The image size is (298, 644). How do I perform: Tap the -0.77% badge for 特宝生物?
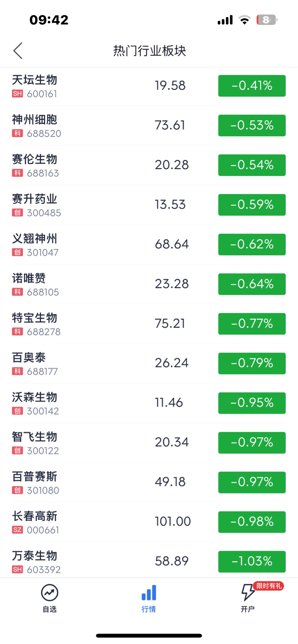(x=252, y=324)
